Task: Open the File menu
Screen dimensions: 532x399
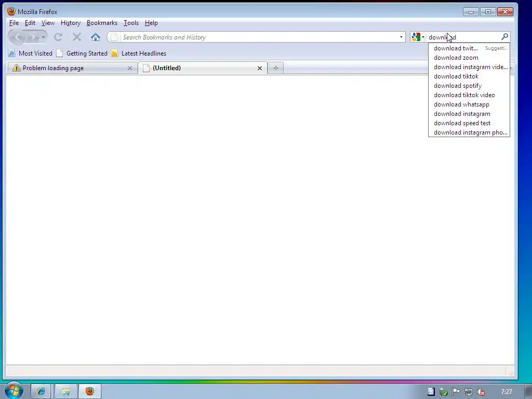Action: (14, 23)
